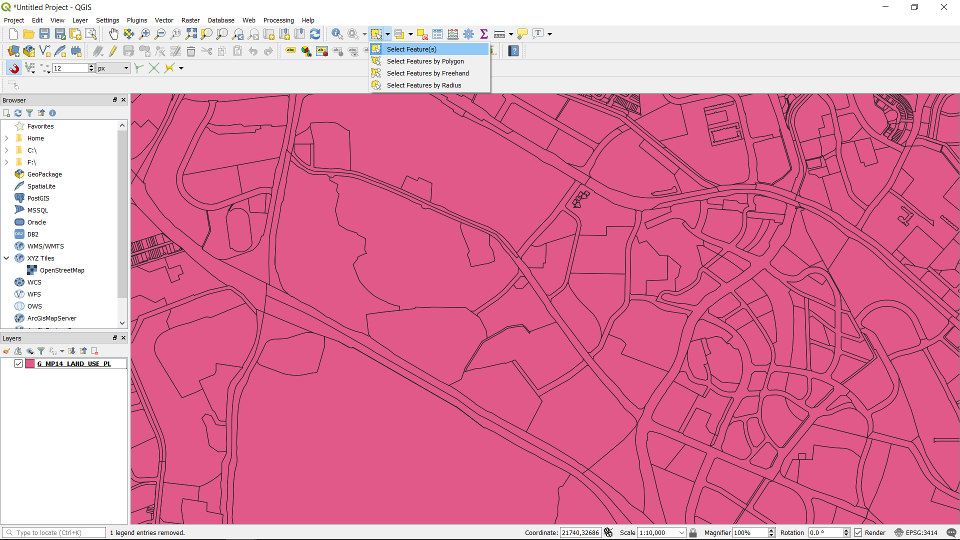Open the Identify Features tool
The width and height of the screenshot is (960, 540).
coord(337,34)
